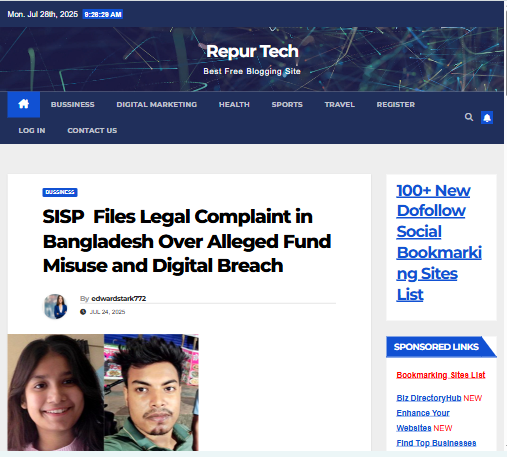Click the notification bell icon

click(x=487, y=118)
